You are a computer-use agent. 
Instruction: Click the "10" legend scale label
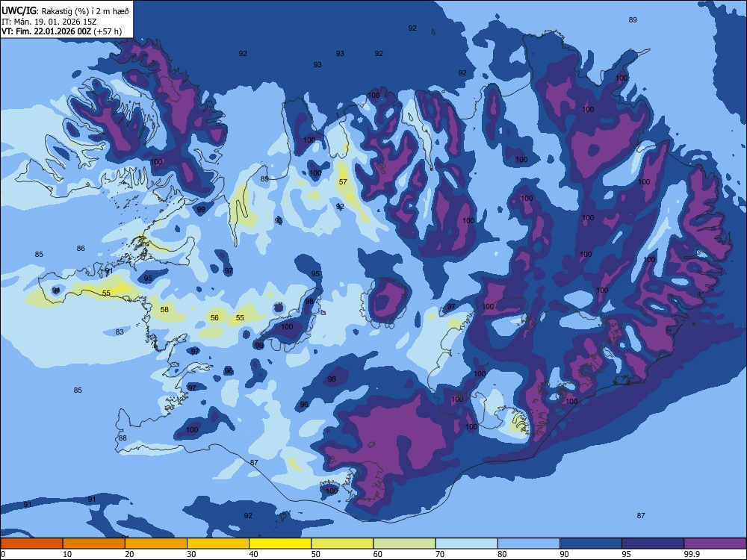pyautogui.click(x=67, y=554)
